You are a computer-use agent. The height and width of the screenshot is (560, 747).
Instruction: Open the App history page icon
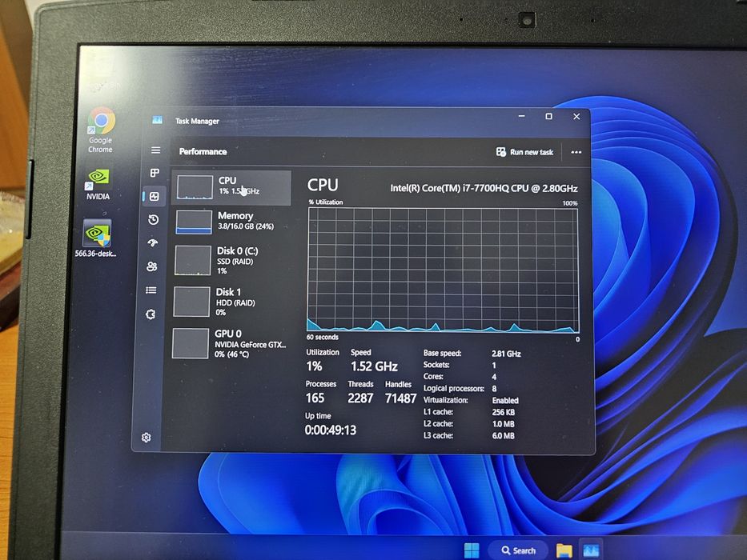click(154, 219)
